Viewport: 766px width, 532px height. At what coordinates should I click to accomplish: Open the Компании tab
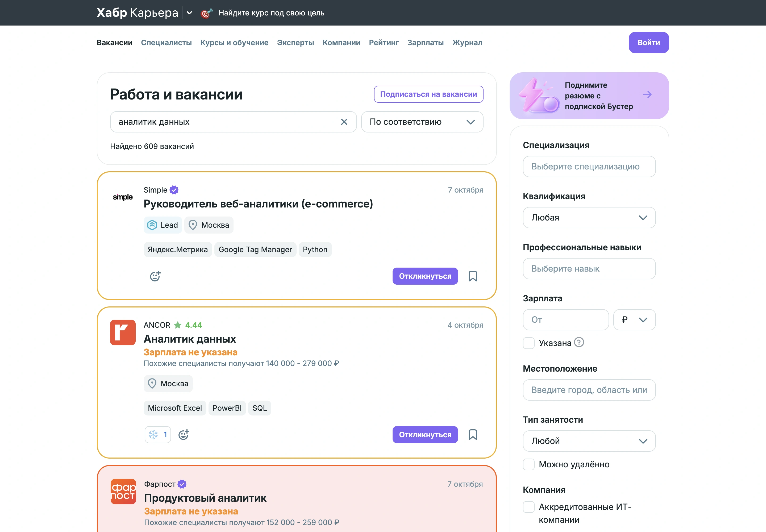341,43
